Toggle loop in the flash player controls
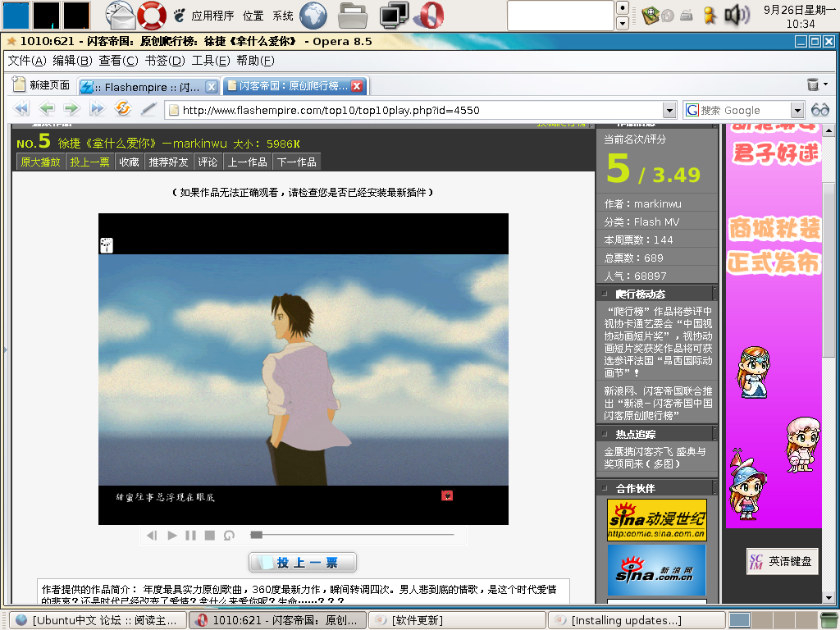 point(230,535)
